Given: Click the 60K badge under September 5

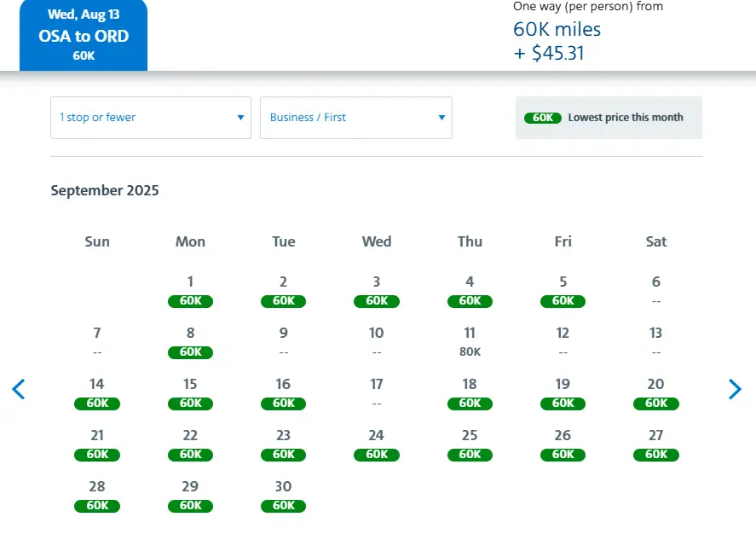Looking at the screenshot, I should (x=563, y=301).
